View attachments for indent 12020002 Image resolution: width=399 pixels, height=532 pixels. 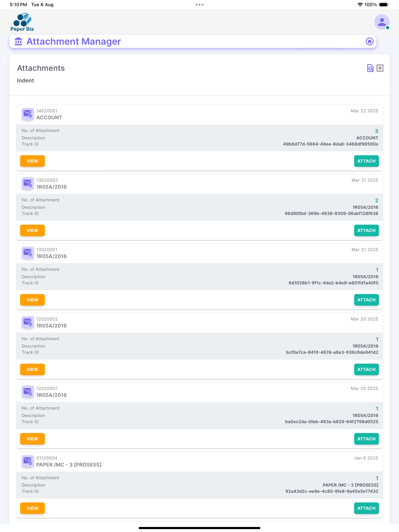pos(33,369)
